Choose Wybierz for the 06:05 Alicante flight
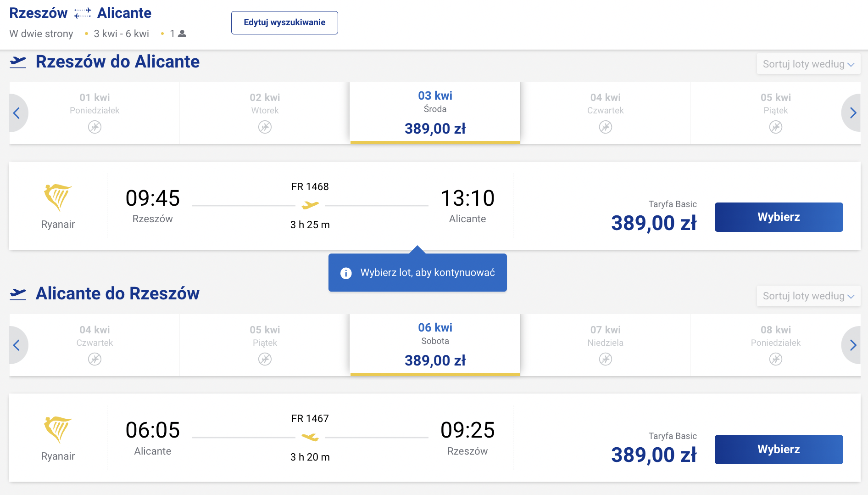 [x=779, y=450]
